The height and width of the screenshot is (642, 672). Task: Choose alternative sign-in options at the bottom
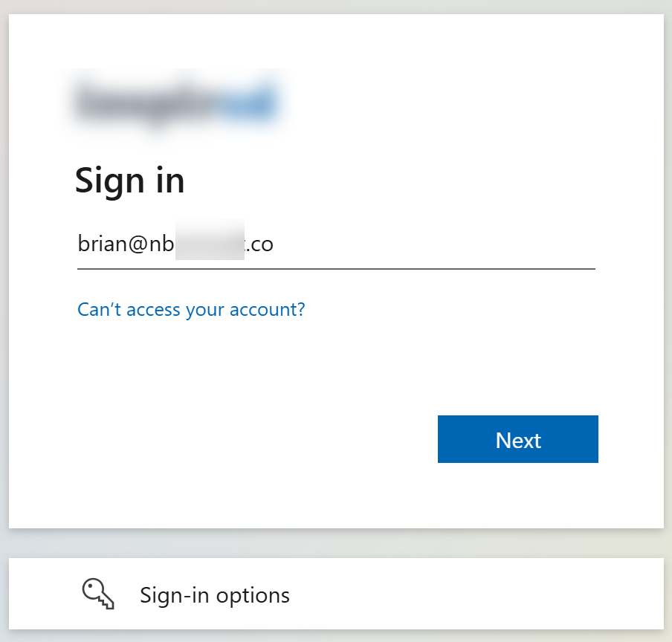(x=336, y=594)
